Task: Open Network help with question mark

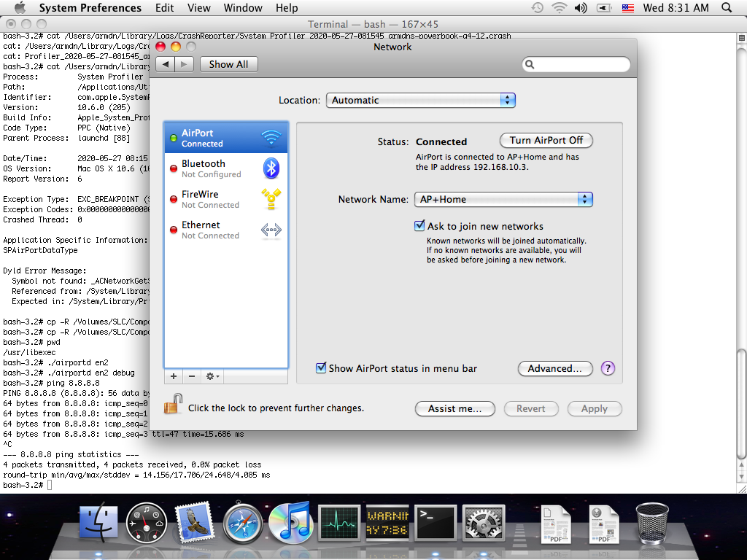Action: click(608, 368)
